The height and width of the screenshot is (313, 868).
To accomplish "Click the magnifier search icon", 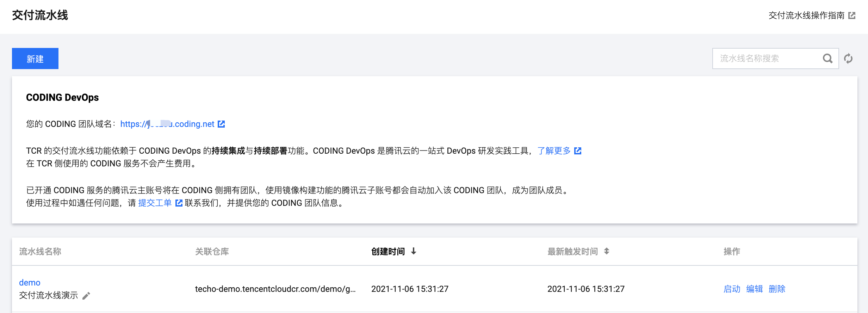I will click(828, 59).
